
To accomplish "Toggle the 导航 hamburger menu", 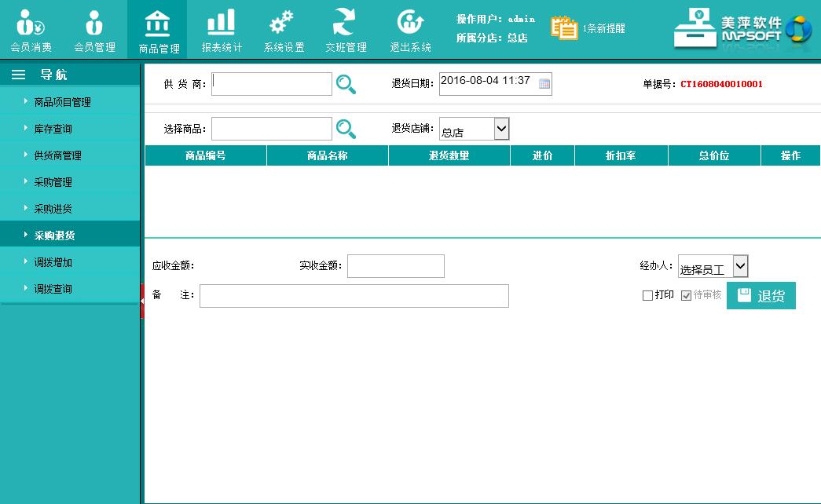I will (18, 75).
